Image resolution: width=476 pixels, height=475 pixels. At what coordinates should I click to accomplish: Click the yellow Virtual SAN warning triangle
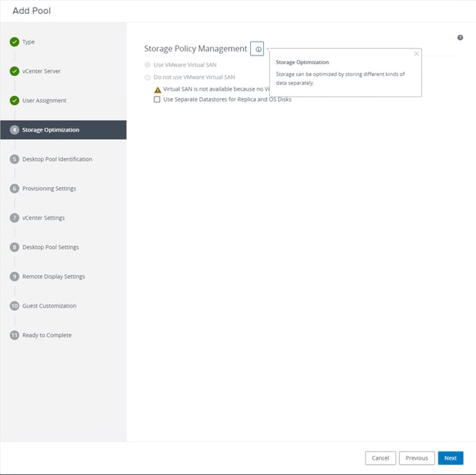[157, 90]
